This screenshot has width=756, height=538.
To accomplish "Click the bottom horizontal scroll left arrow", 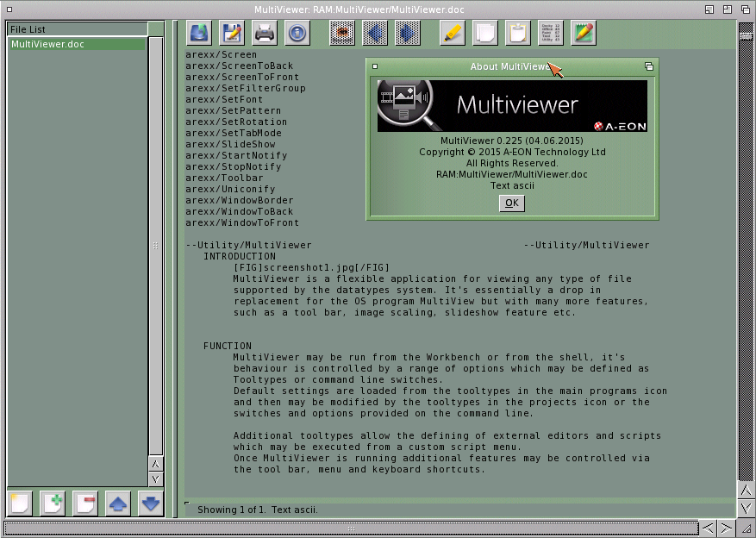I will (x=709, y=528).
